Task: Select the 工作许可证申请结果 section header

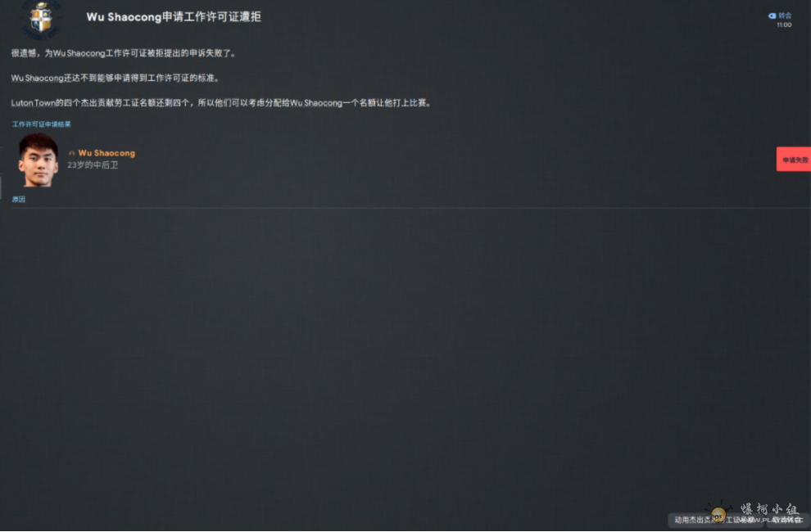Action: pyautogui.click(x=42, y=124)
